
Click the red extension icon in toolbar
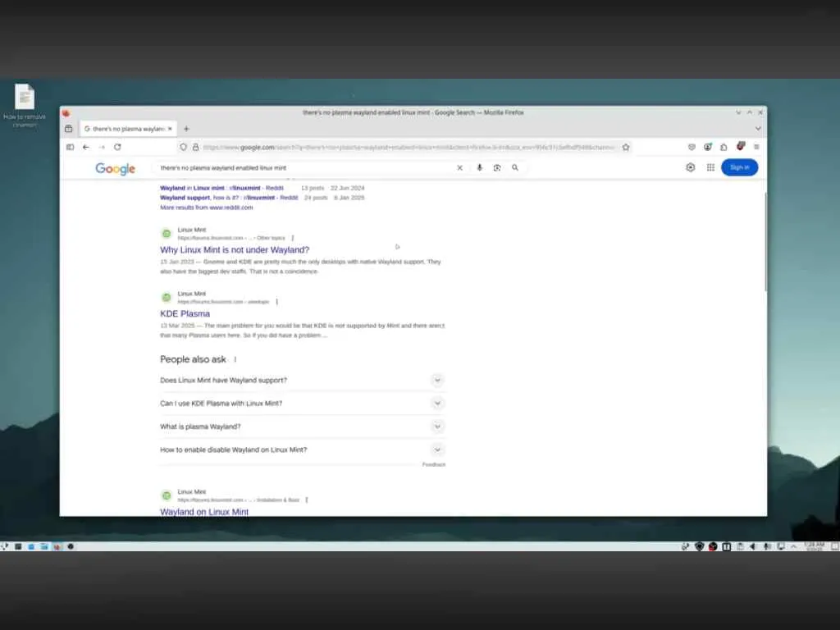[x=741, y=146]
